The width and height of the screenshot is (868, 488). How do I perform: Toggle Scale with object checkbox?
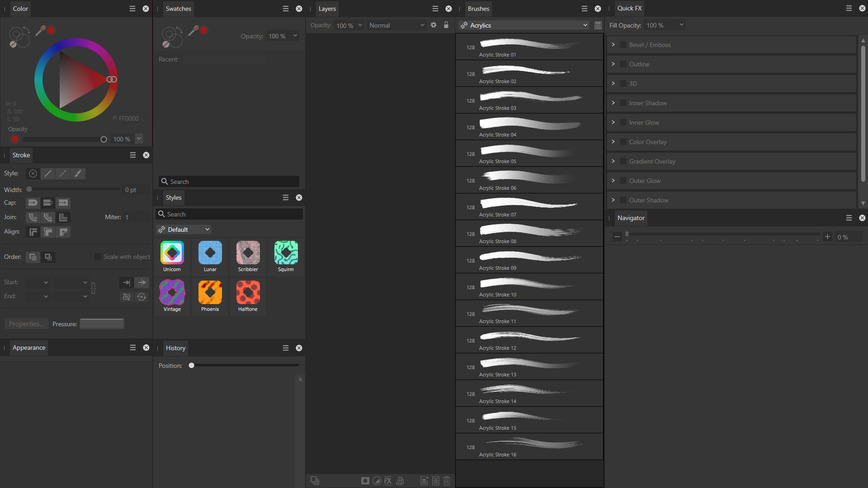(x=98, y=257)
